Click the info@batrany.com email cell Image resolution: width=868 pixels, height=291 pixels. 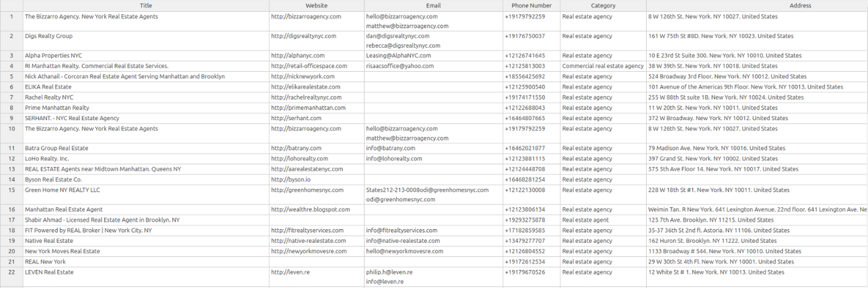point(391,149)
